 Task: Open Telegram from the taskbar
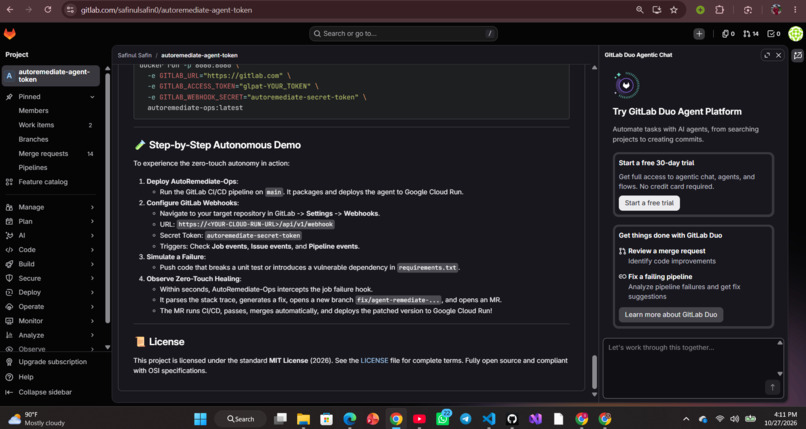point(466,419)
